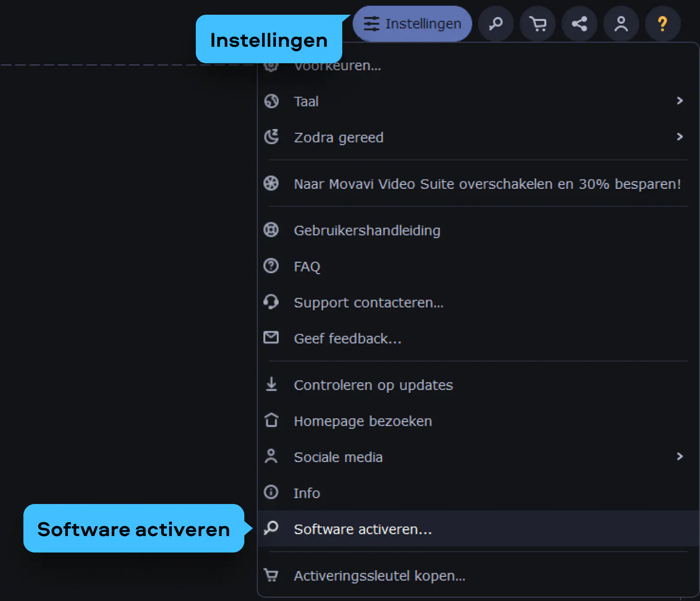Click the yellow question mark help icon
This screenshot has width=700, height=601.
click(x=662, y=24)
